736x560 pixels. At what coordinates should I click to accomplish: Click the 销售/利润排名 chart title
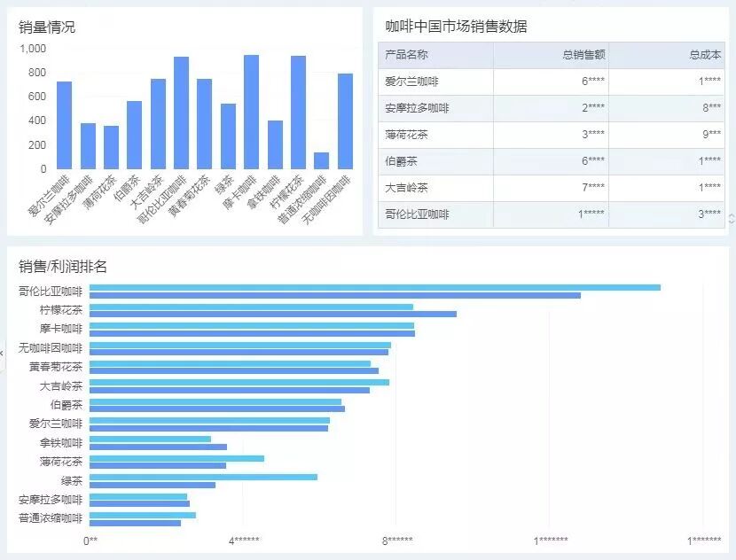click(63, 267)
